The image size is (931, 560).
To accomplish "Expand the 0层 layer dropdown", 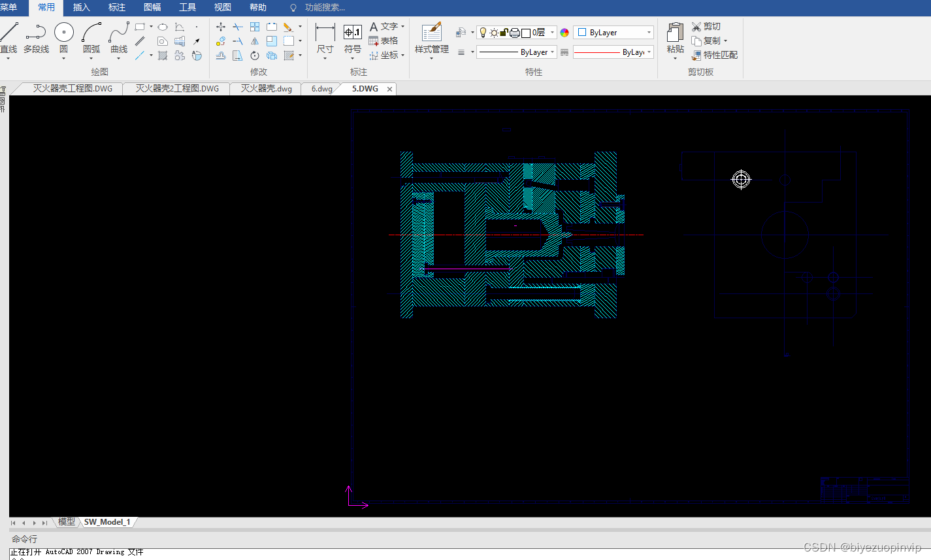I will 553,33.
